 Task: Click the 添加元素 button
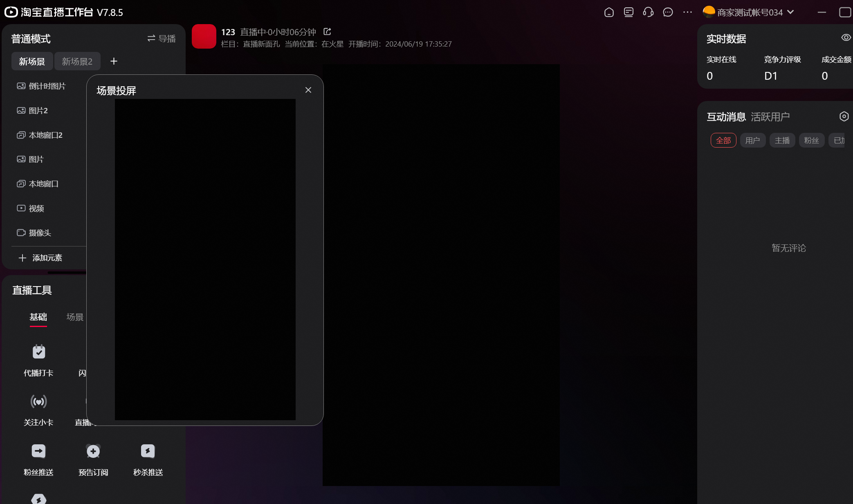click(40, 258)
